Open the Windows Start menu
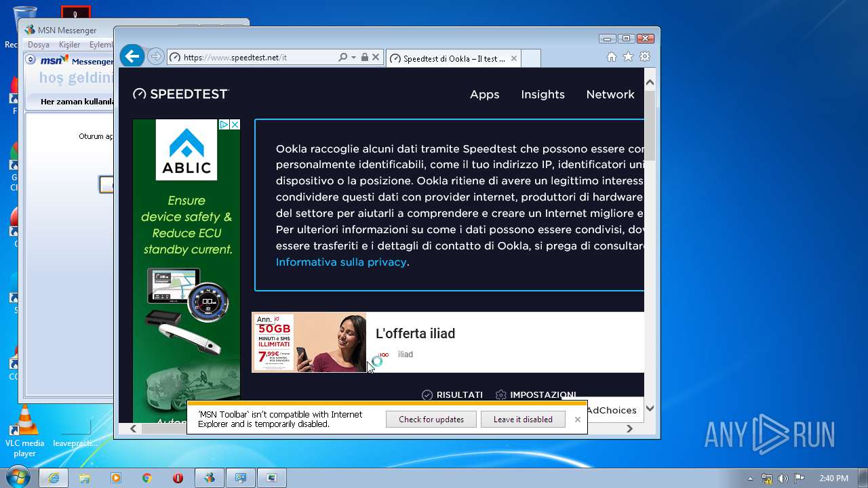Viewport: 868px width, 488px height. click(x=18, y=478)
